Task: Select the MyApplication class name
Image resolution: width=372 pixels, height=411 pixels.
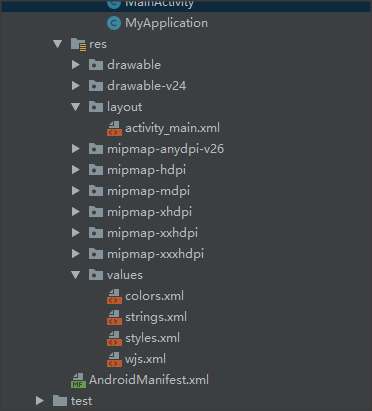Action: tap(166, 23)
